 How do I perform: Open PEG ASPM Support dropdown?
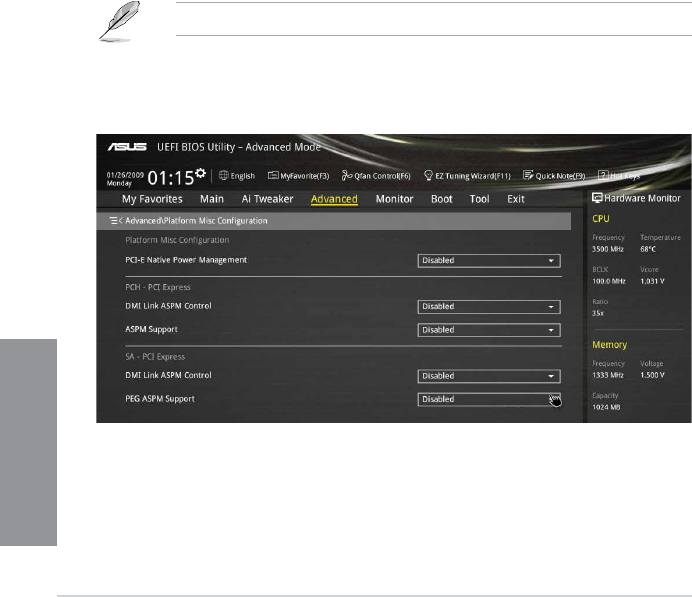489,399
